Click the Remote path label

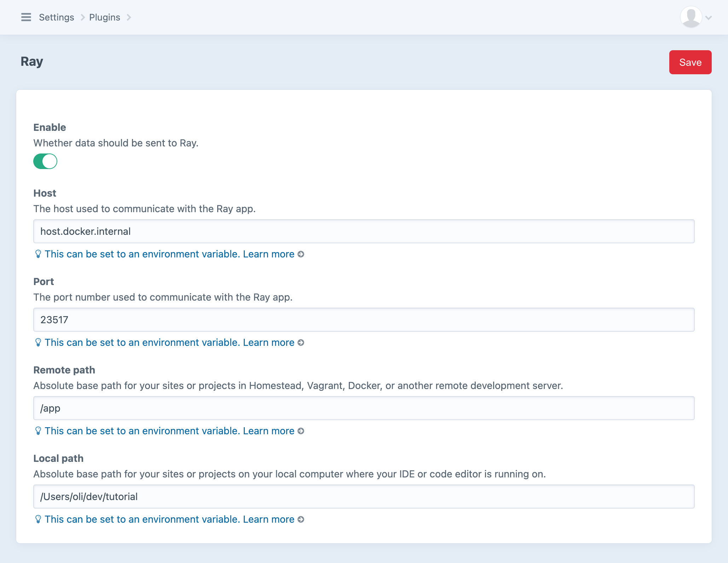(64, 370)
